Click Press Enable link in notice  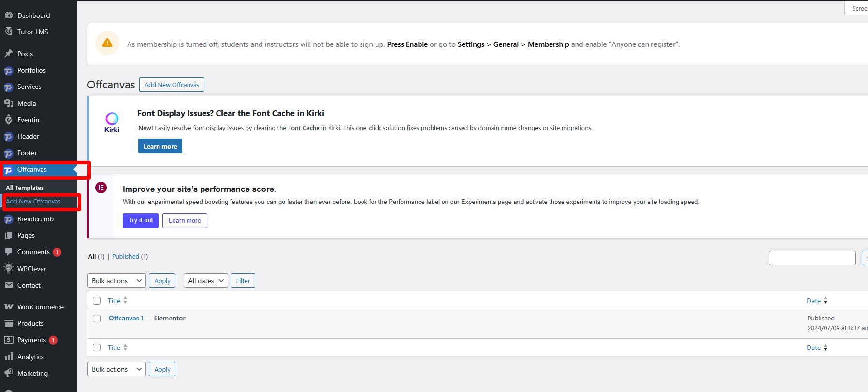coord(407,44)
